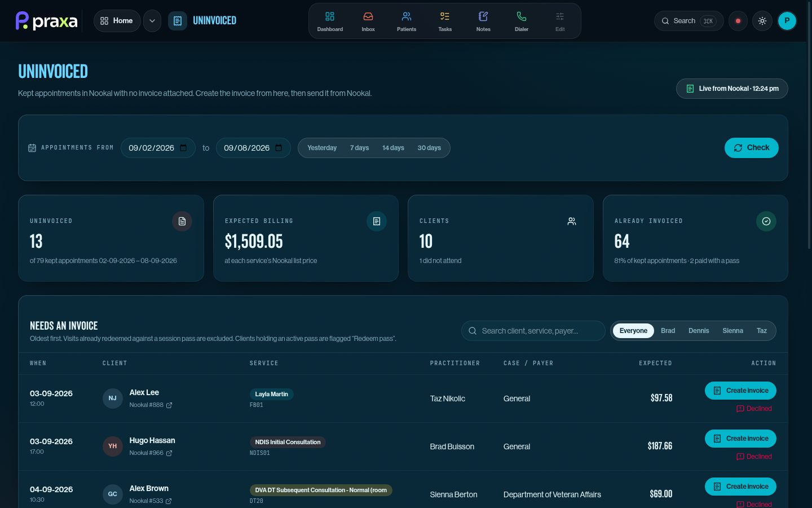The width and height of the screenshot is (812, 508).
Task: Click the GC avatar for Alex Brown
Action: pyautogui.click(x=113, y=494)
